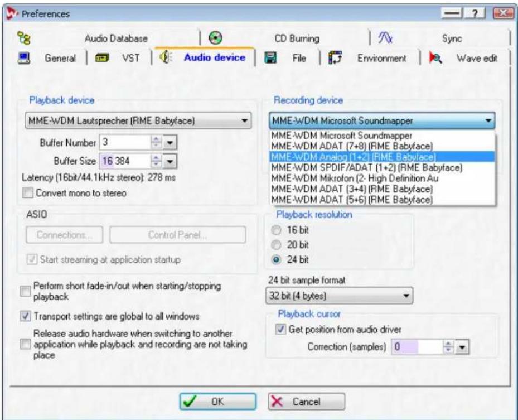This screenshot has height=420, width=518.
Task: Open the Correction samples dropdown arrow
Action: [462, 347]
